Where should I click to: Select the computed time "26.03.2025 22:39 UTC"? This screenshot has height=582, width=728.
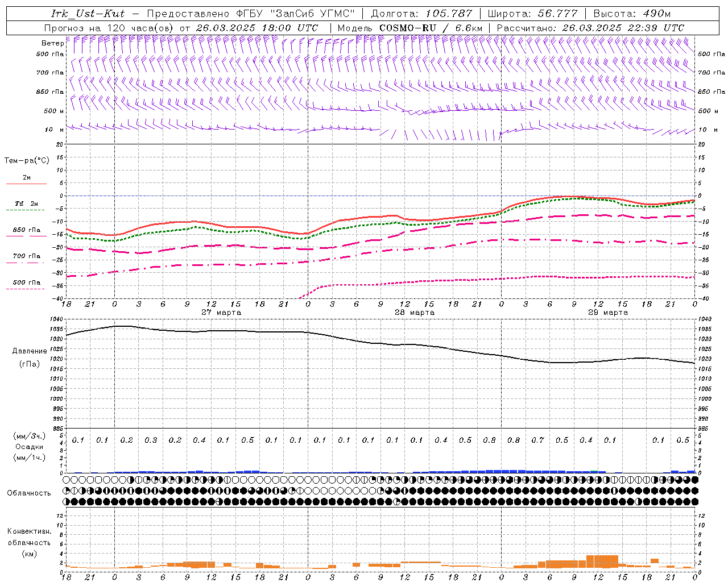(623, 28)
